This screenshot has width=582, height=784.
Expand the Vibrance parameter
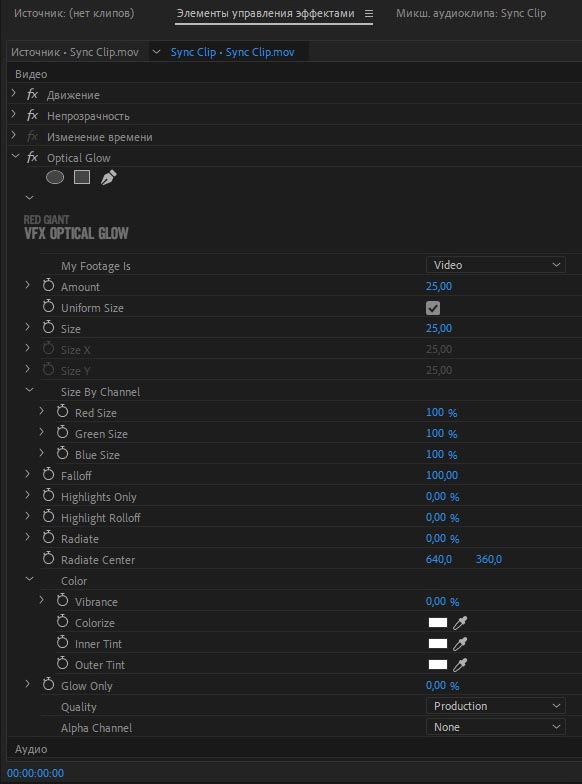pos(42,600)
